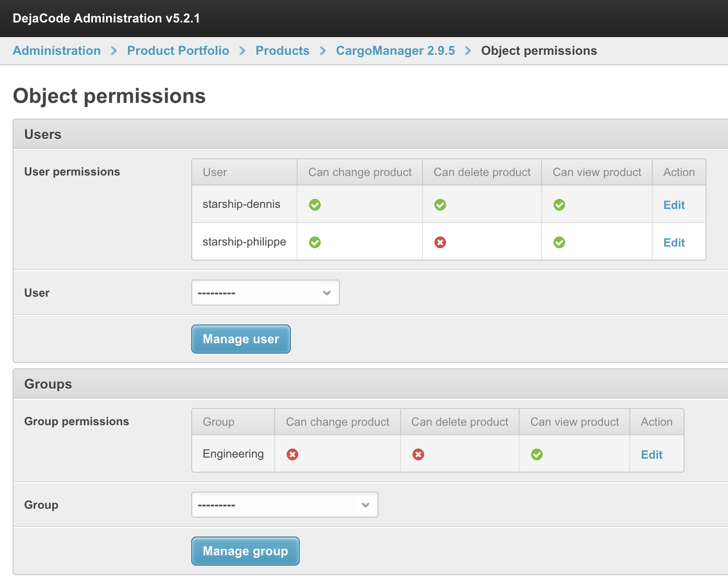Screen dimensions: 728x584
Task: Click breadcrumb arrow after Administration
Action: tap(114, 51)
